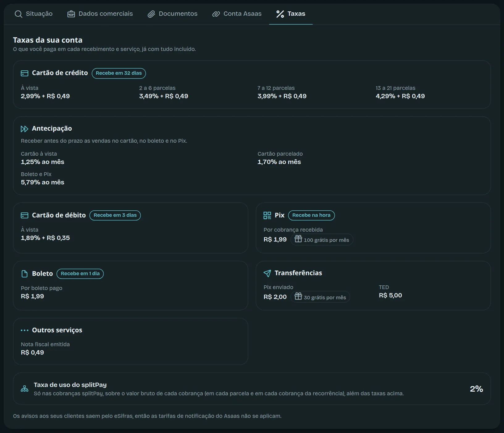Screen dimensions: 504x433
Task: Open the Situação tab
Action: (34, 14)
